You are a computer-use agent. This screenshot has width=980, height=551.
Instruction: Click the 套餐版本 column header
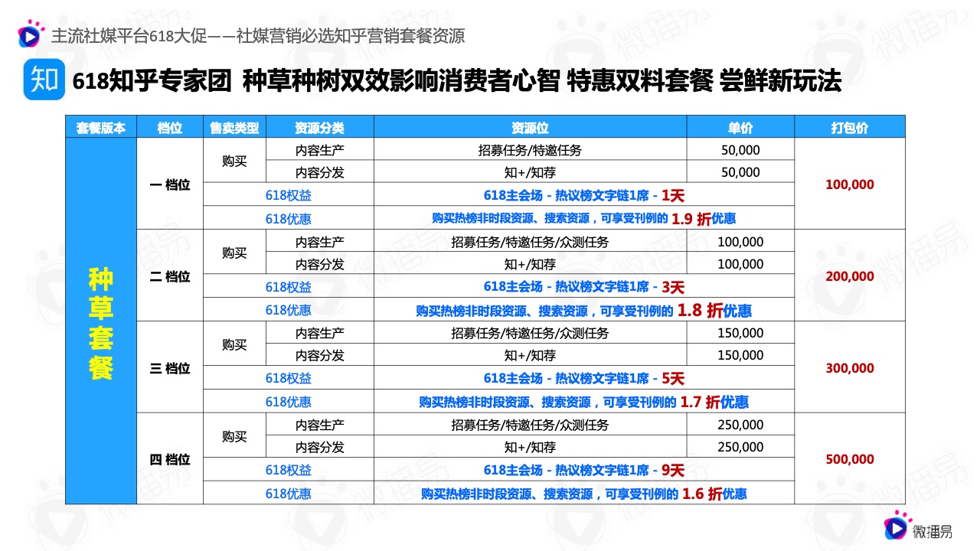(100, 128)
